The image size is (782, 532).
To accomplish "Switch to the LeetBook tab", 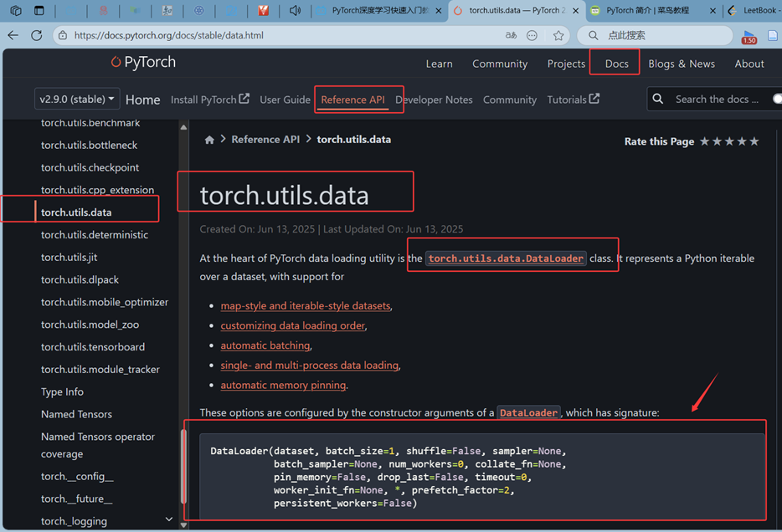I will 754,11.
